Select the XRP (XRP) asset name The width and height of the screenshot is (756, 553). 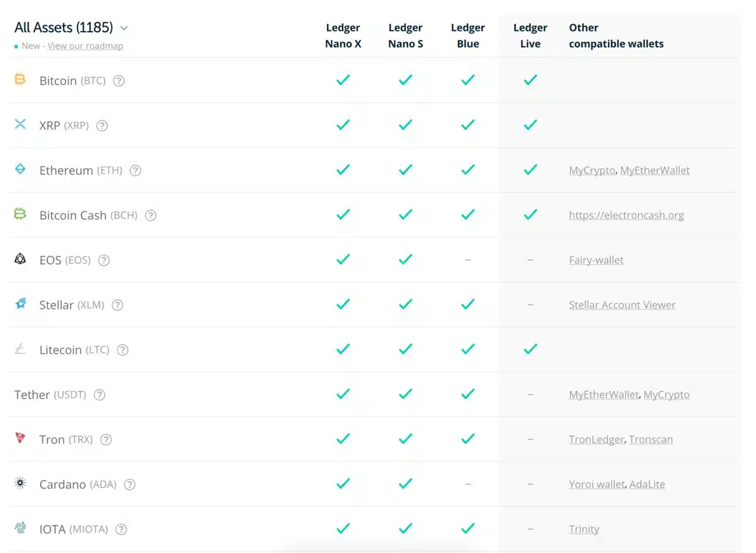pyautogui.click(x=64, y=125)
